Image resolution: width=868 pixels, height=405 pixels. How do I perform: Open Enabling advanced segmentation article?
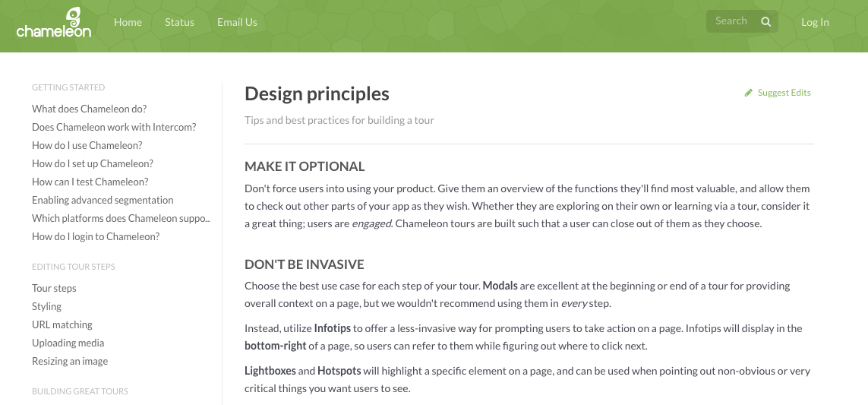pos(103,200)
